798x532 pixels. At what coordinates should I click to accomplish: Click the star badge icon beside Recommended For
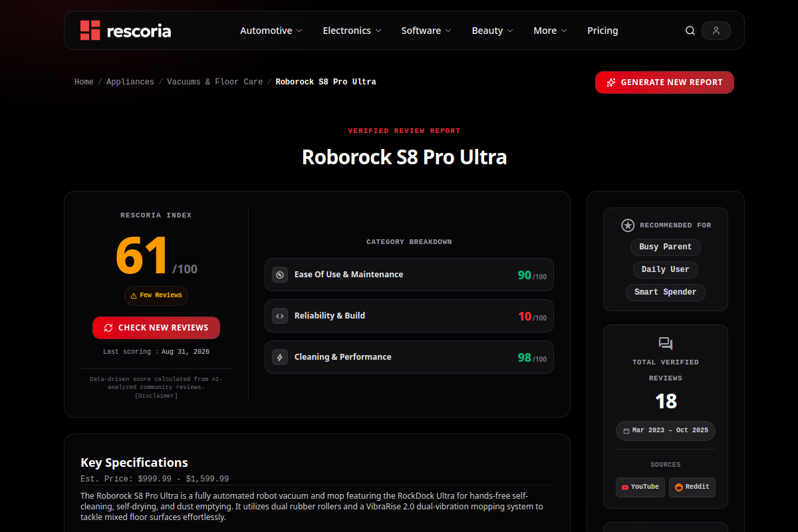point(628,225)
